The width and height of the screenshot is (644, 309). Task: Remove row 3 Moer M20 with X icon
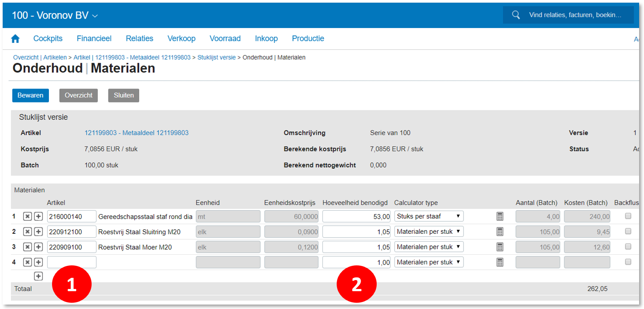point(28,247)
